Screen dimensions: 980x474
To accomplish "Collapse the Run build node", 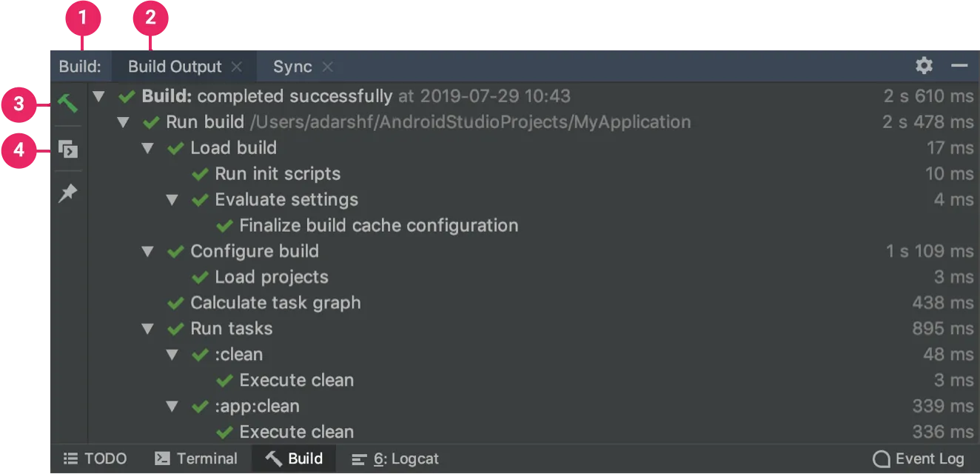I will (x=124, y=122).
